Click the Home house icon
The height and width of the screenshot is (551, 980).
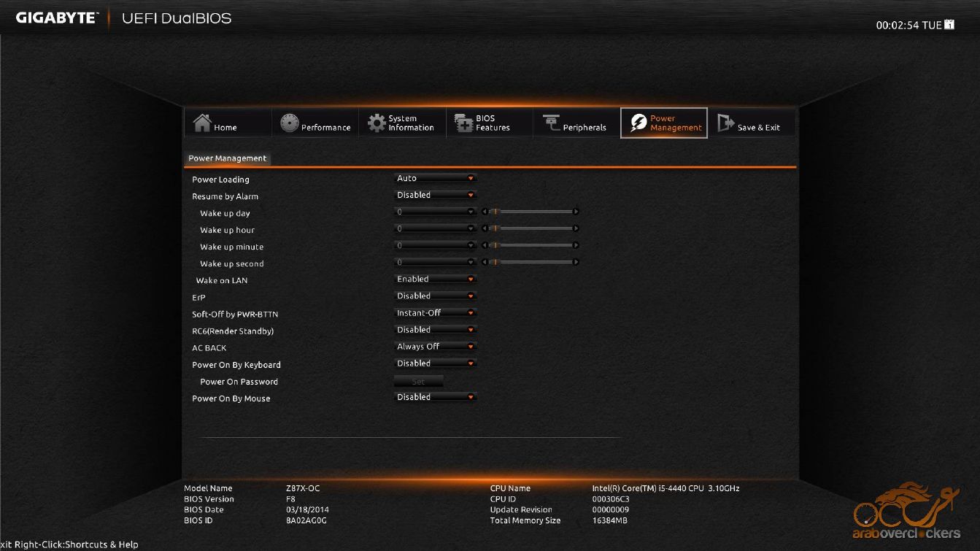coord(202,123)
